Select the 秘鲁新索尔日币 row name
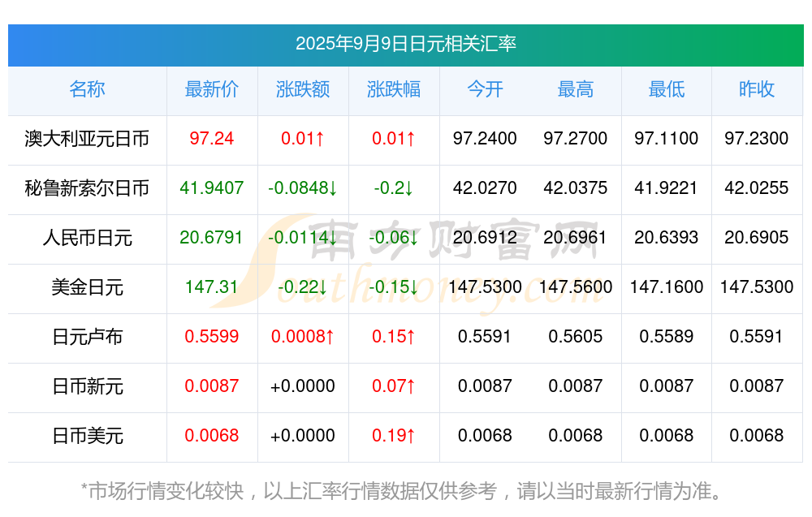Image resolution: width=812 pixels, height=517 pixels. pos(87,188)
